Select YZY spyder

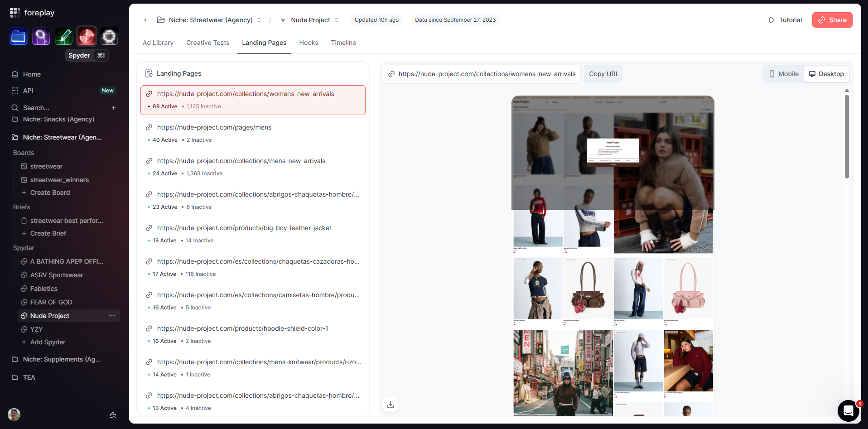click(36, 329)
